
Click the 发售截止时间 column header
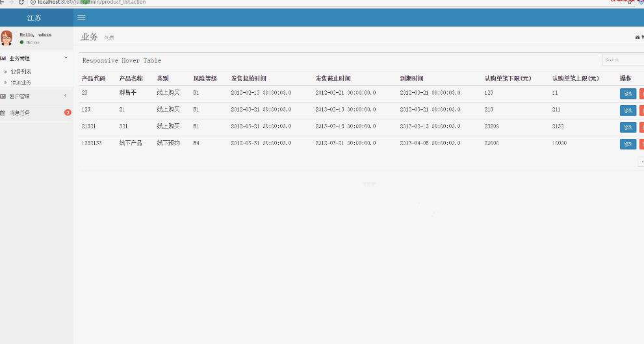point(333,79)
